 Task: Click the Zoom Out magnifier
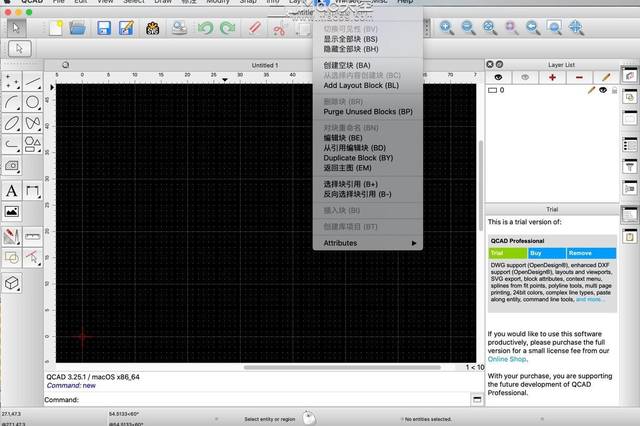(x=468, y=28)
